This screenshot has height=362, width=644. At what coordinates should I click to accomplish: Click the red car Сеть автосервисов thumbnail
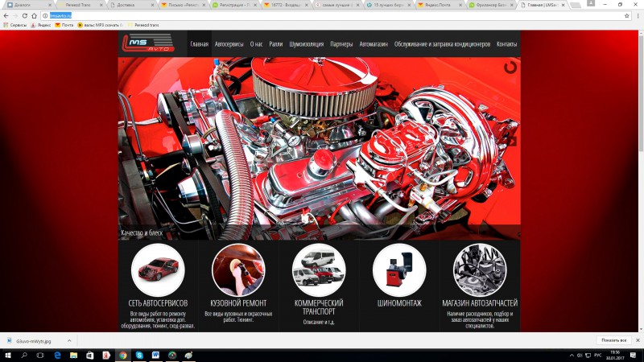[158, 269]
